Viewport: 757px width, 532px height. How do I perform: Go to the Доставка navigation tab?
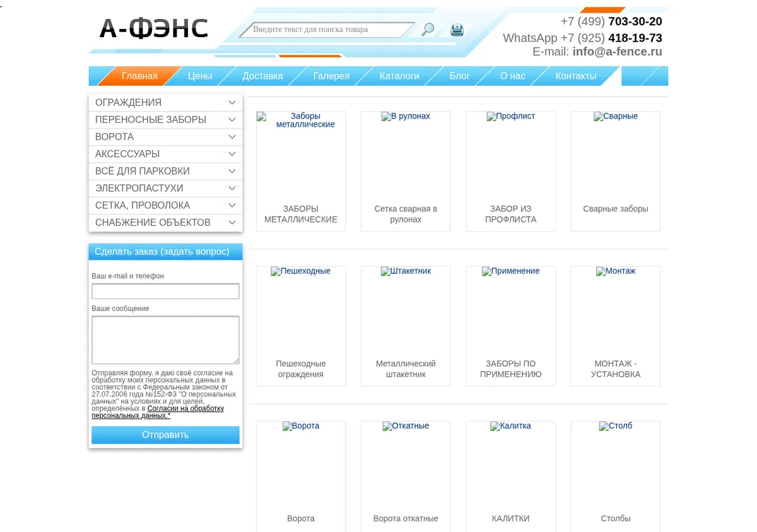(x=262, y=76)
